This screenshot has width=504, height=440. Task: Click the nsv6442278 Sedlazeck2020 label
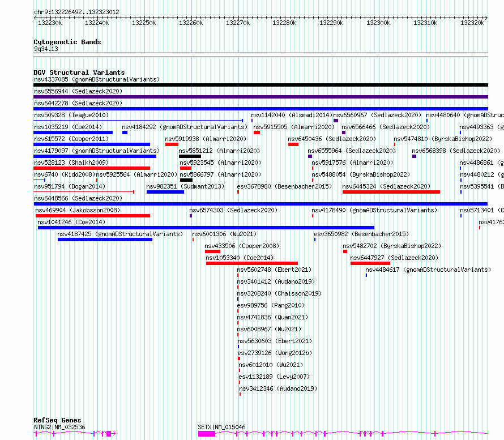point(78,103)
